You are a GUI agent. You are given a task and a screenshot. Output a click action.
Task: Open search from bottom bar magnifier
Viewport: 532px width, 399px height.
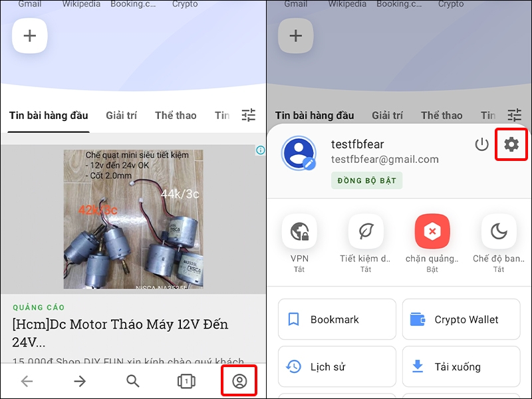[133, 381]
